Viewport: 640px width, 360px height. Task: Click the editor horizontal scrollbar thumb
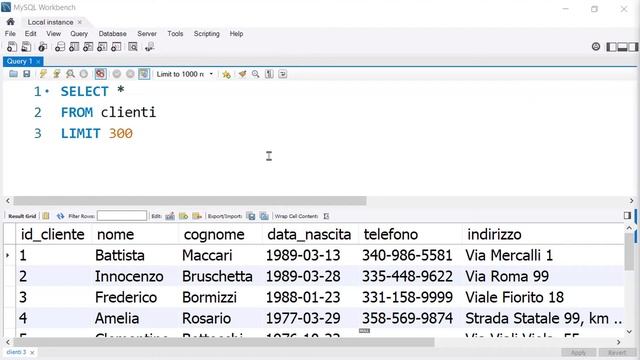(x=190, y=200)
